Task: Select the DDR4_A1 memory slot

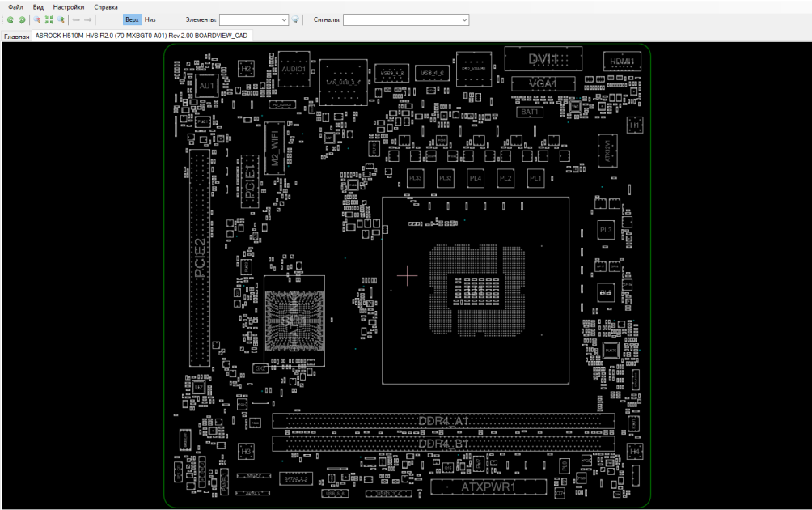Action: click(x=443, y=421)
